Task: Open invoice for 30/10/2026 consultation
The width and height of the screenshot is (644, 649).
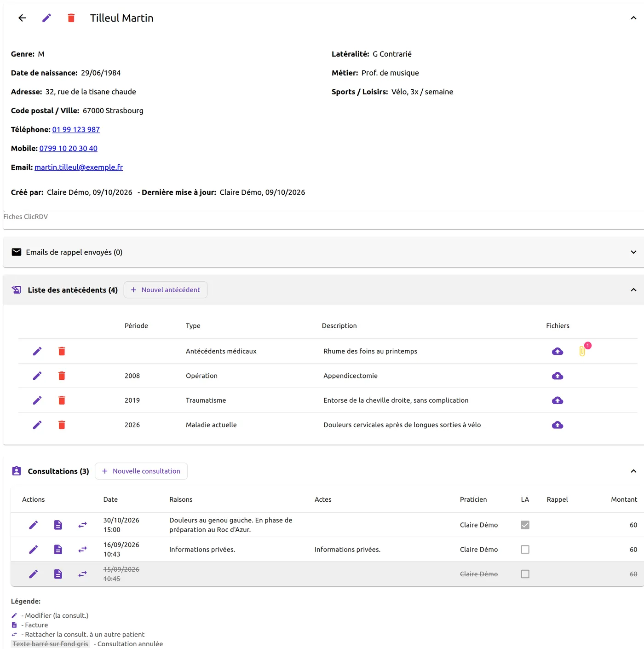Action: pyautogui.click(x=58, y=525)
